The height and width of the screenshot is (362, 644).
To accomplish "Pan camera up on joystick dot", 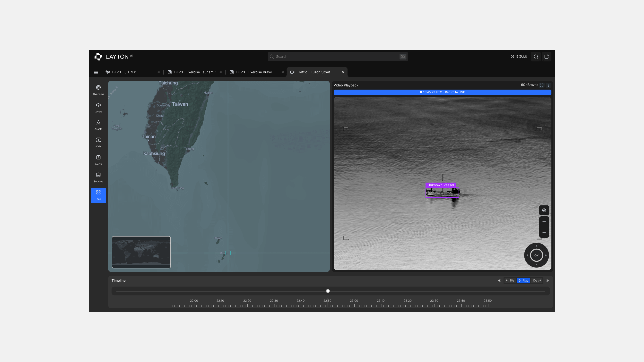I will pyautogui.click(x=537, y=246).
